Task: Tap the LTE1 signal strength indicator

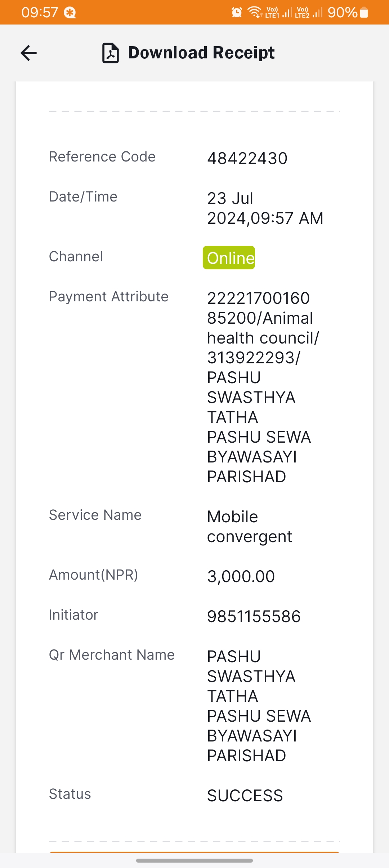Action: point(279,12)
